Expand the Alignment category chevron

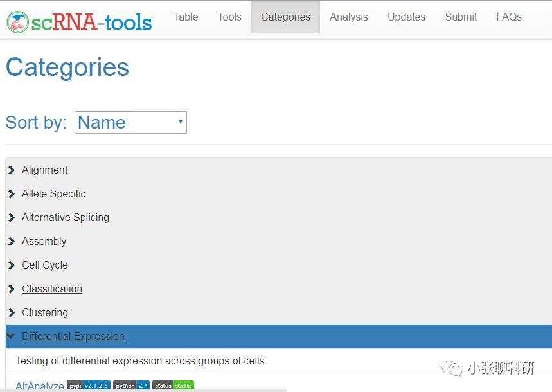pyautogui.click(x=12, y=170)
